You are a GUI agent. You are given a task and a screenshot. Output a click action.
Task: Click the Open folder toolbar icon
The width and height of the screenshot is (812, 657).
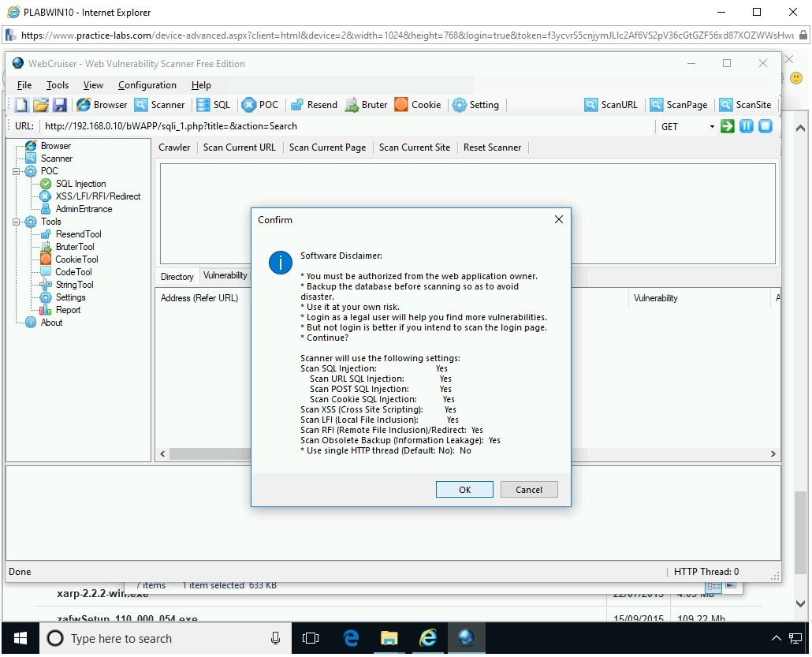click(x=40, y=105)
